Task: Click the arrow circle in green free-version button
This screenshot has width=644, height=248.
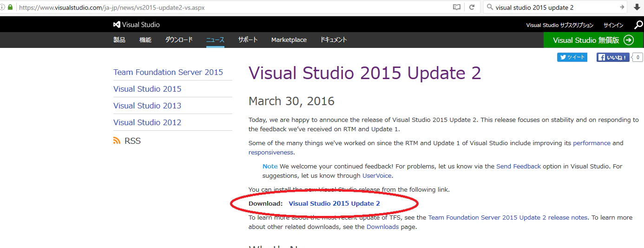Action: coord(629,40)
